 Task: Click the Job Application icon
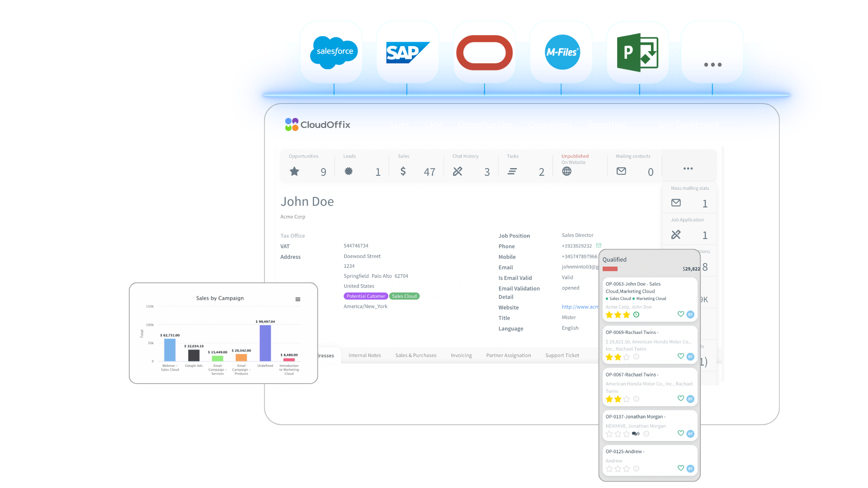[x=676, y=235]
